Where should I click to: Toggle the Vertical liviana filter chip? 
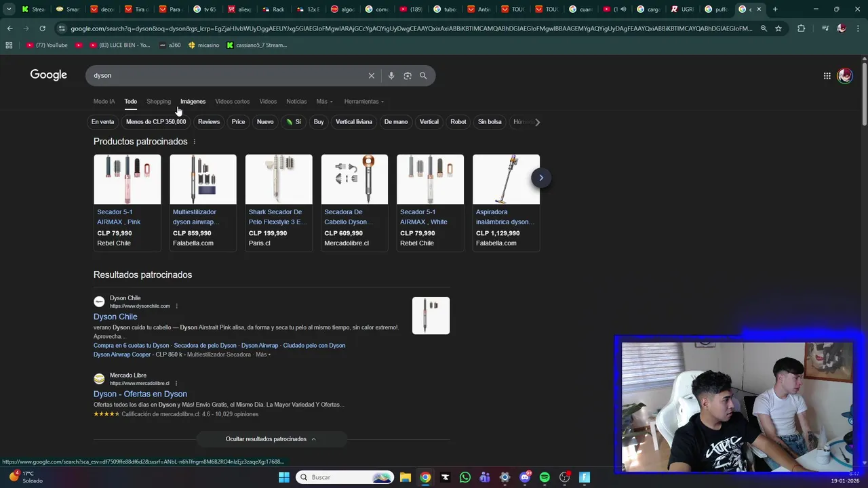[x=354, y=122]
